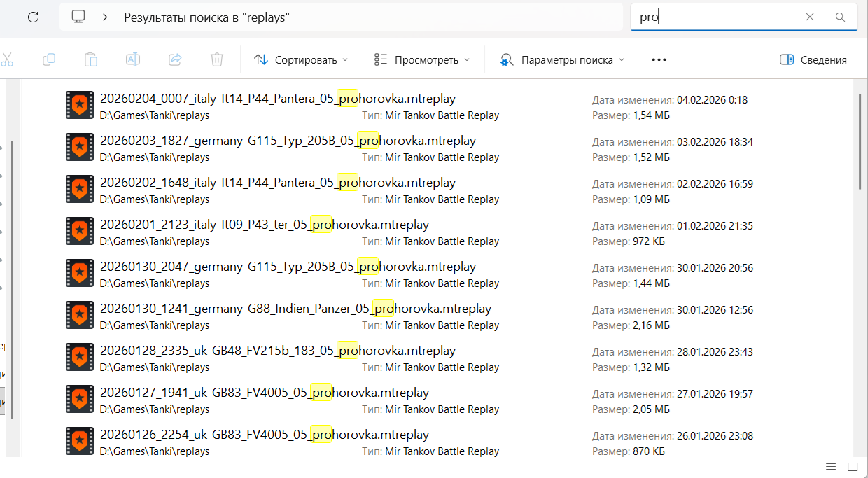Switch to large thumbnails view in status bar
This screenshot has height=478, width=868.
pyautogui.click(x=852, y=467)
